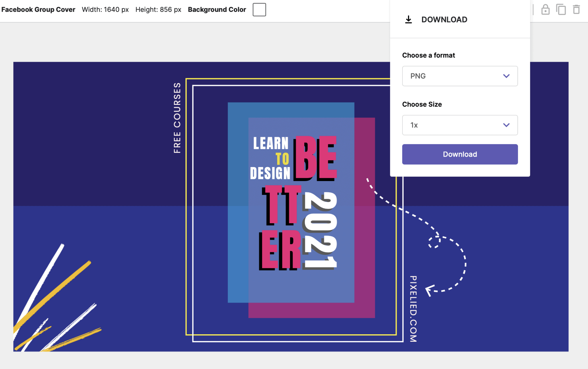
Task: Lock the selected canvas element
Action: coord(545,9)
